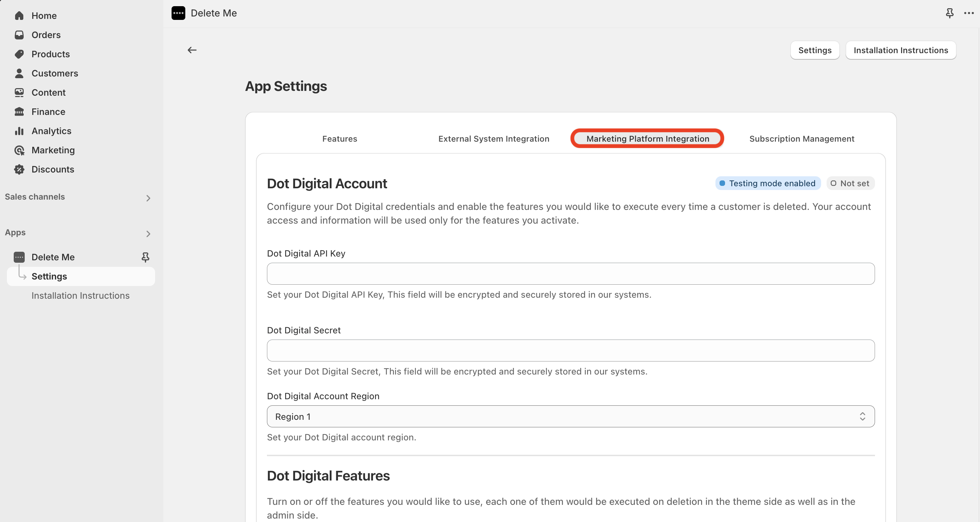Click the Products tag icon
980x522 pixels.
pos(19,54)
